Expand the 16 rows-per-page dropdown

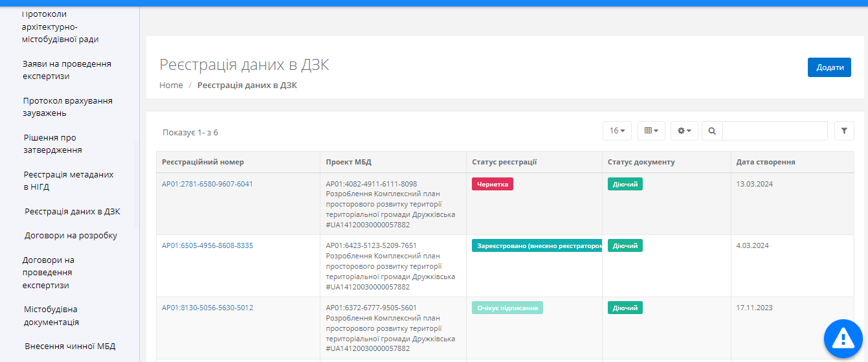click(617, 131)
